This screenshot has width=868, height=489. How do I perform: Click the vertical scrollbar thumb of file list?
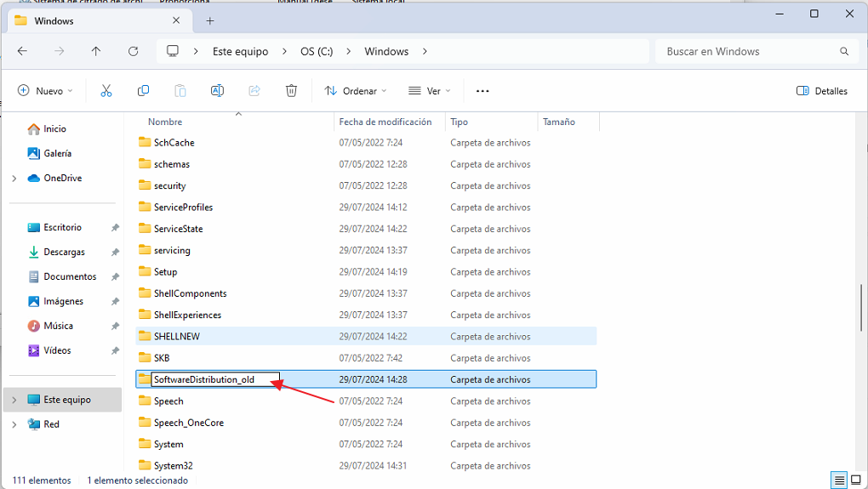(x=861, y=308)
